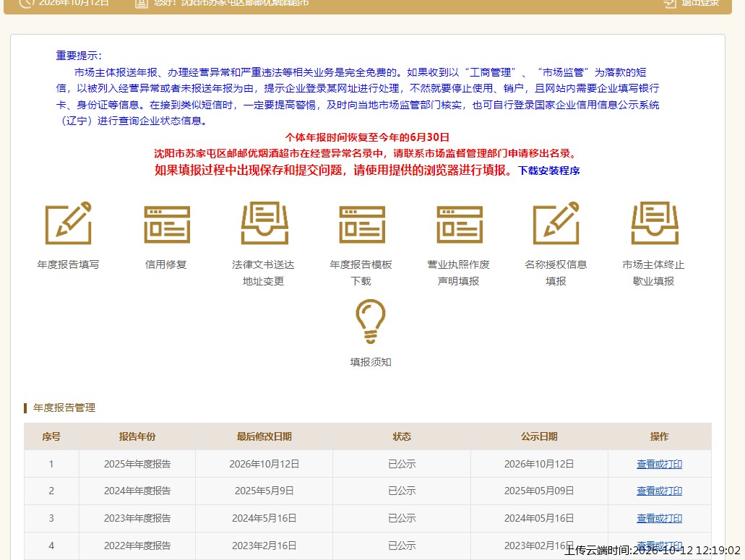Viewport: 745px width, 560px height.
Task: View or print the 2025年年度报告
Action: pos(659,464)
